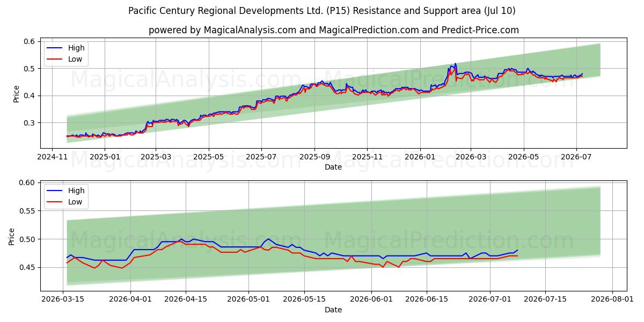Click the '0.60' y-axis tick in bottom chart
Screen dimensions: 644x322
click(x=28, y=182)
